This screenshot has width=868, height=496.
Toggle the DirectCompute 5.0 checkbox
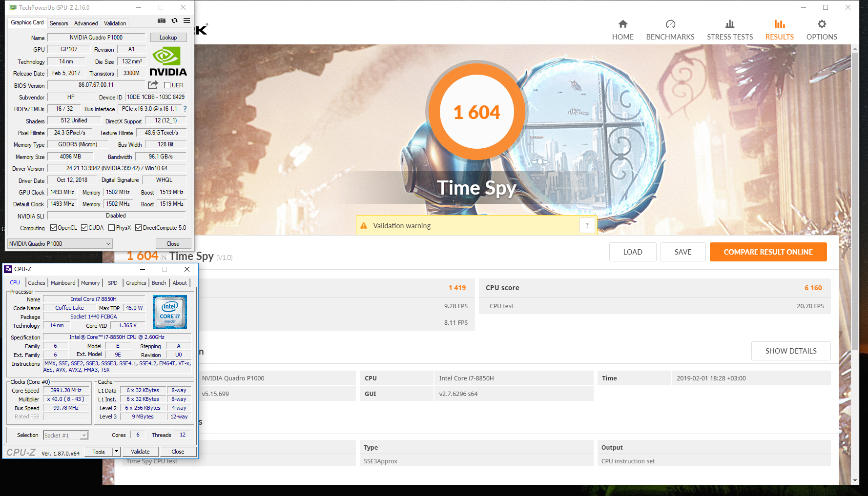pyautogui.click(x=139, y=228)
